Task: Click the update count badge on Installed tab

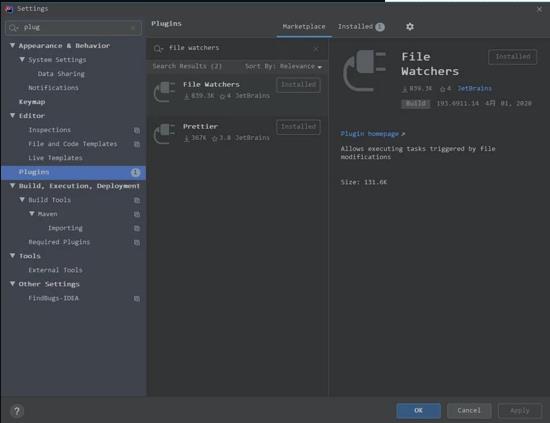Action: [380, 27]
